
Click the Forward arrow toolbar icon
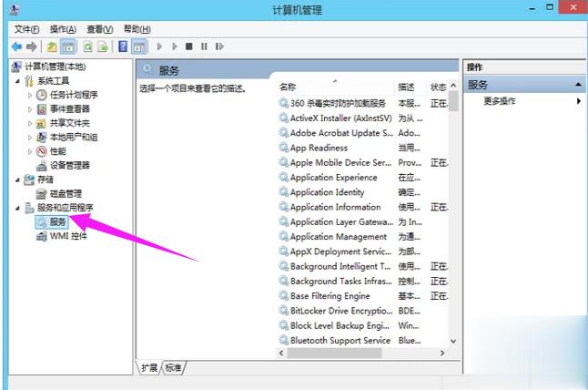pyautogui.click(x=32, y=46)
